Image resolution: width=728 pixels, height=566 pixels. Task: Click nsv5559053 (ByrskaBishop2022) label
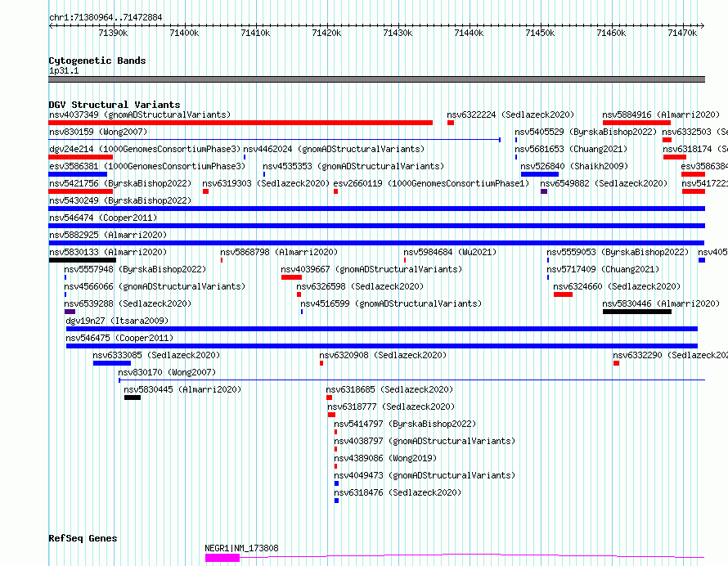tap(618, 252)
